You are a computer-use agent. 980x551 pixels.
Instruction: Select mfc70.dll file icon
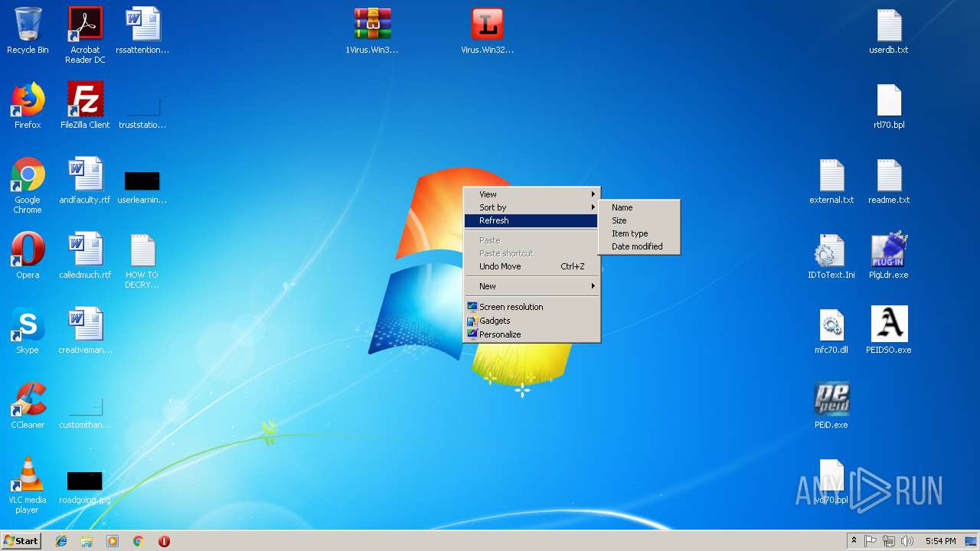831,331
